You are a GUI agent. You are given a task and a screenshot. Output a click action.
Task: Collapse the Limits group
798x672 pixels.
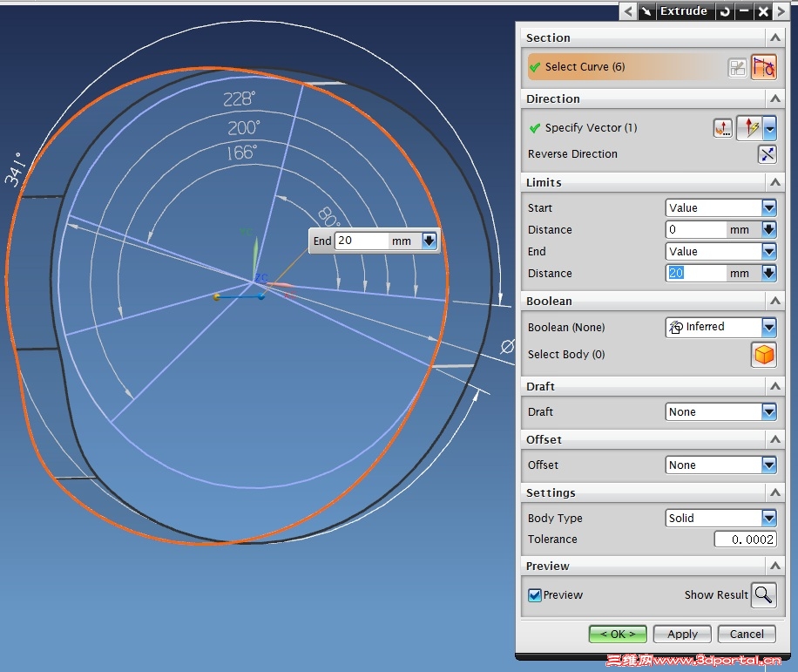775,182
